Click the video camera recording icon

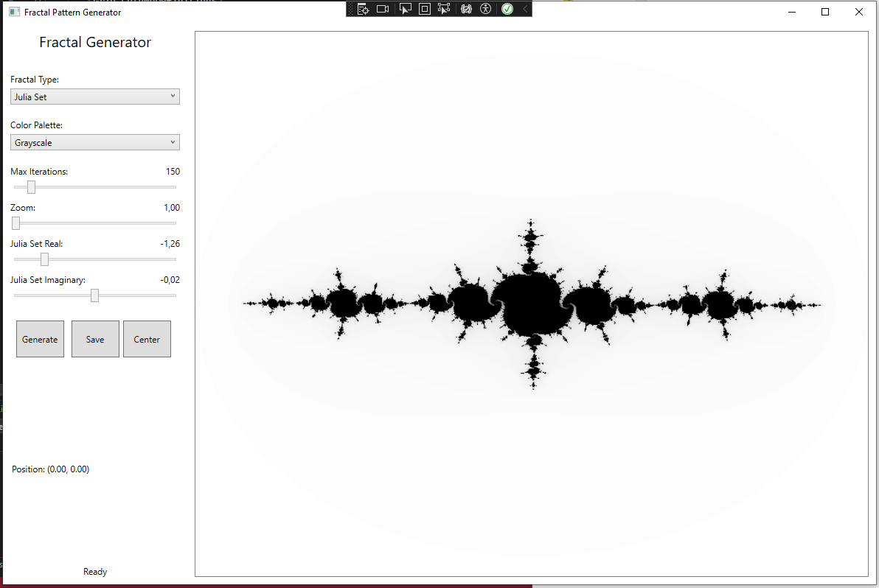[x=383, y=9]
